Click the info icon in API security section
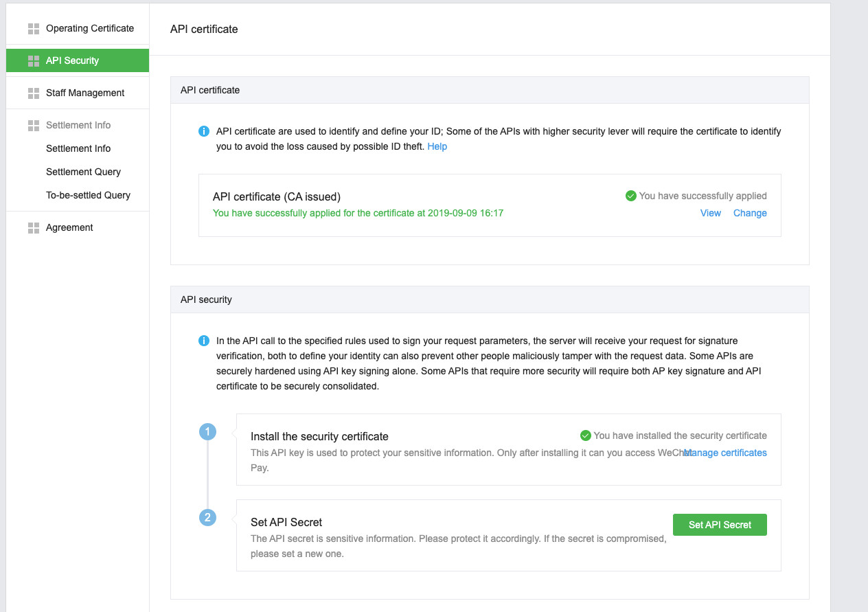The image size is (868, 612). click(204, 341)
